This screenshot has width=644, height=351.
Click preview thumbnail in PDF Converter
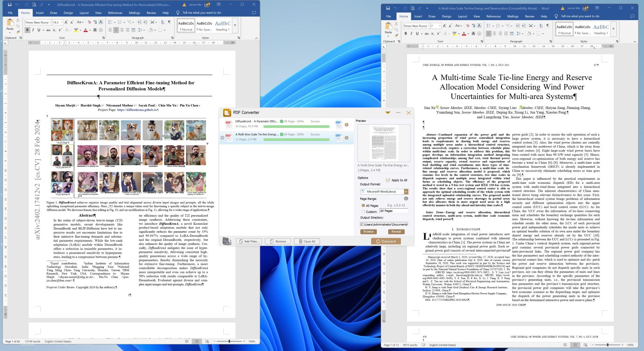coord(384,143)
